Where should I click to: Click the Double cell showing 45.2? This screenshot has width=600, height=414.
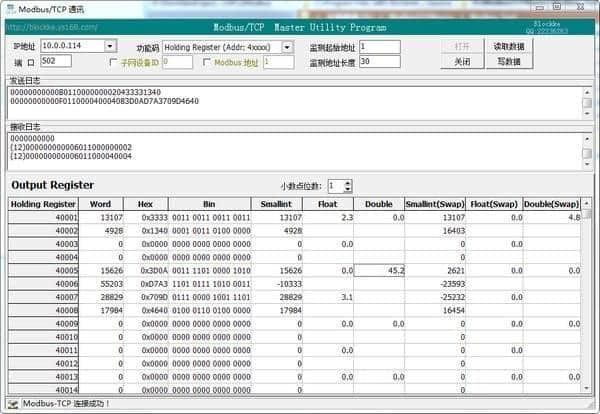(381, 270)
